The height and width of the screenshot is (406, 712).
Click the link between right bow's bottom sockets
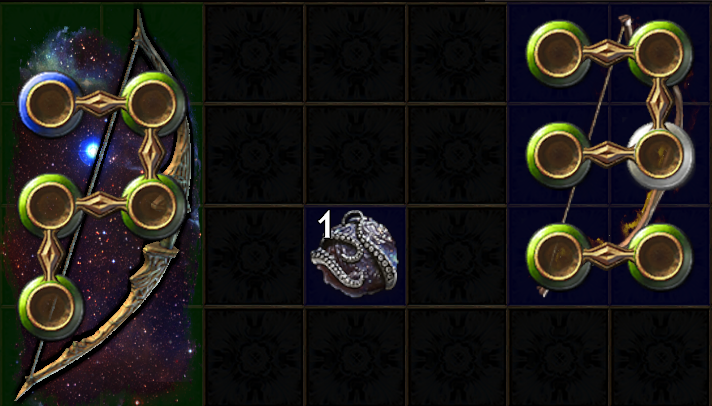click(609, 256)
